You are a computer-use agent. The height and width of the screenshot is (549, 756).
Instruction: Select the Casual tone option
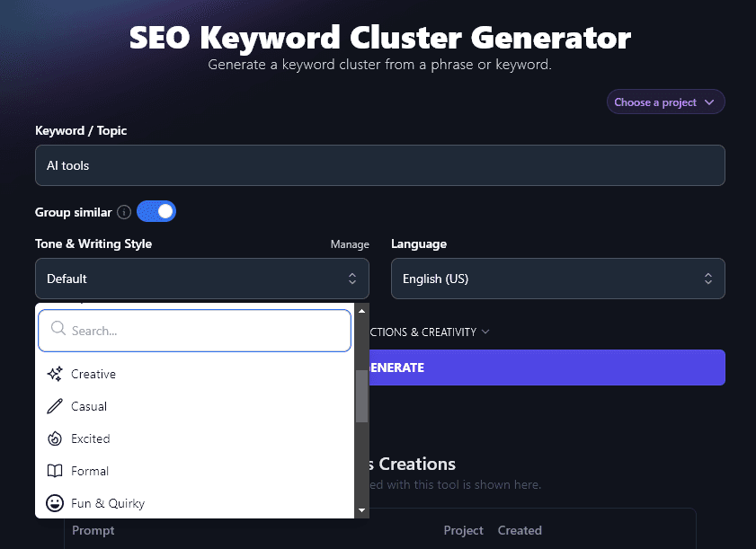point(87,405)
